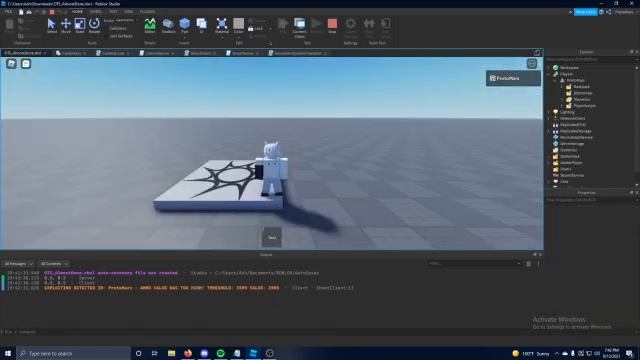Viewport: 640px width, 360px height.
Task: Click the Explorer filter input field
Action: [590, 60]
